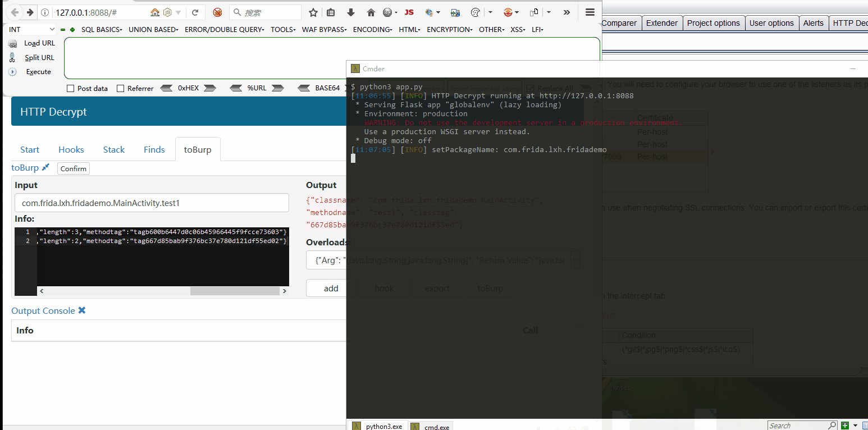The width and height of the screenshot is (868, 430).
Task: Show more toolbar items with chevrons
Action: click(x=567, y=12)
